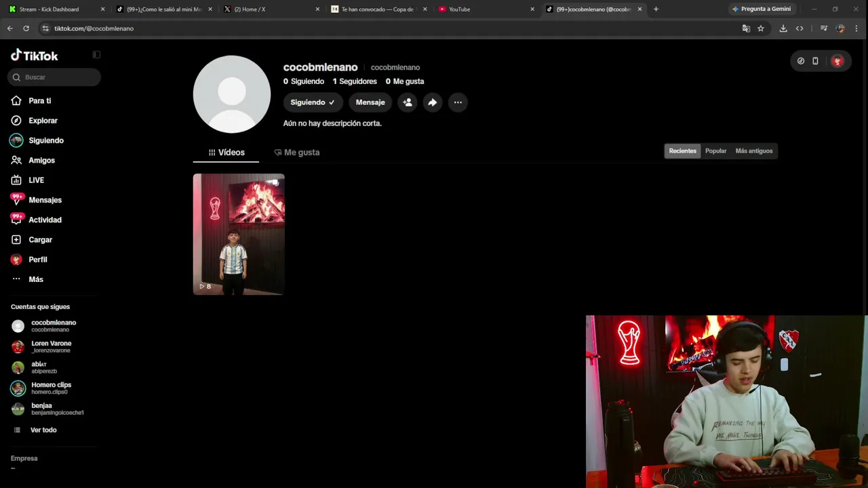Collapse the TikTok sidebar panel
868x488 pixels.
point(96,55)
